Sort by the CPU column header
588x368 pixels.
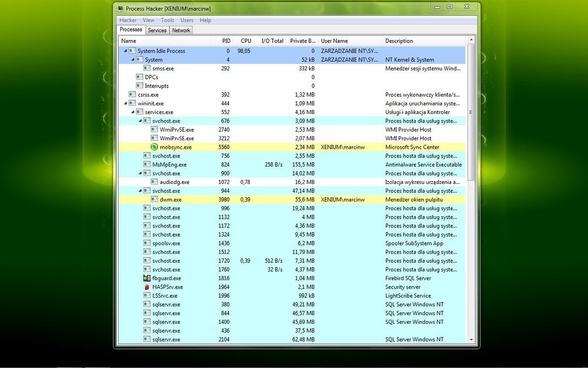coord(243,41)
